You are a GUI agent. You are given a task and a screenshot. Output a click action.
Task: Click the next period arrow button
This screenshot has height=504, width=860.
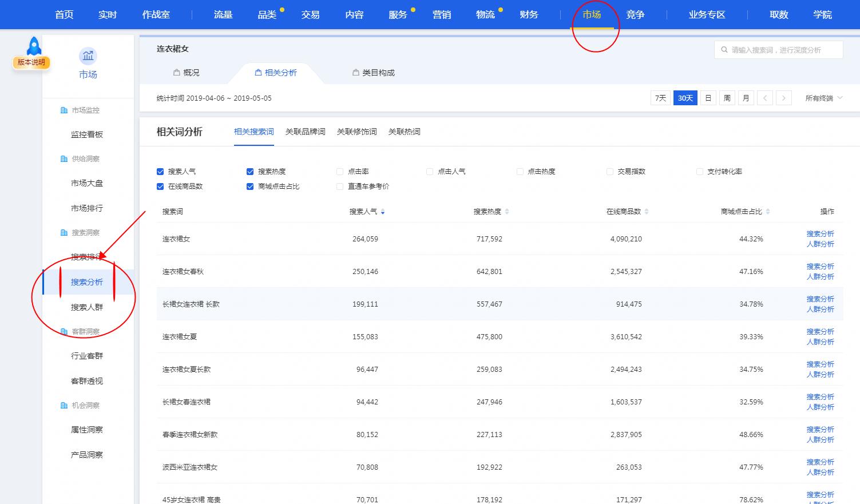[784, 98]
